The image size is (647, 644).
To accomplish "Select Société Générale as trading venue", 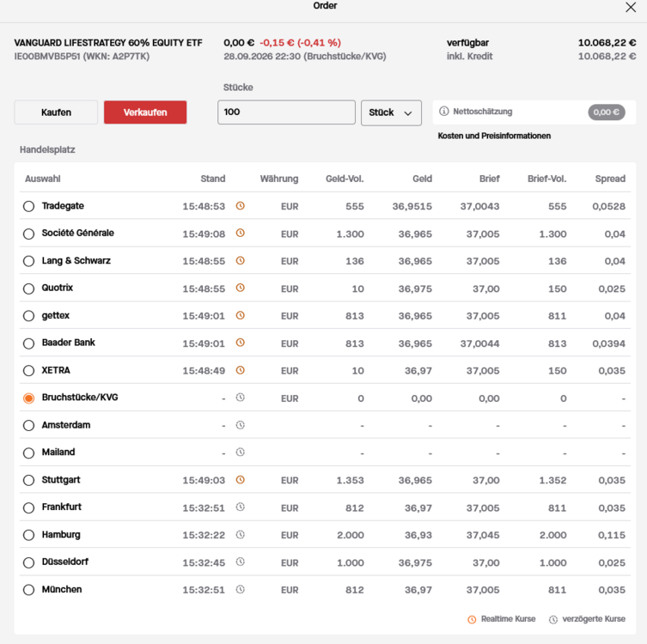I will tap(28, 234).
